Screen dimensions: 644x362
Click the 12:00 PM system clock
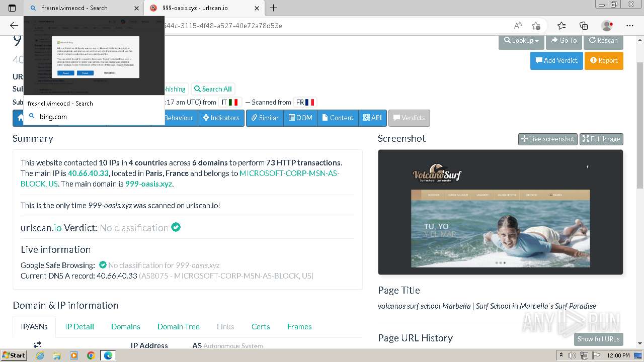point(618,355)
